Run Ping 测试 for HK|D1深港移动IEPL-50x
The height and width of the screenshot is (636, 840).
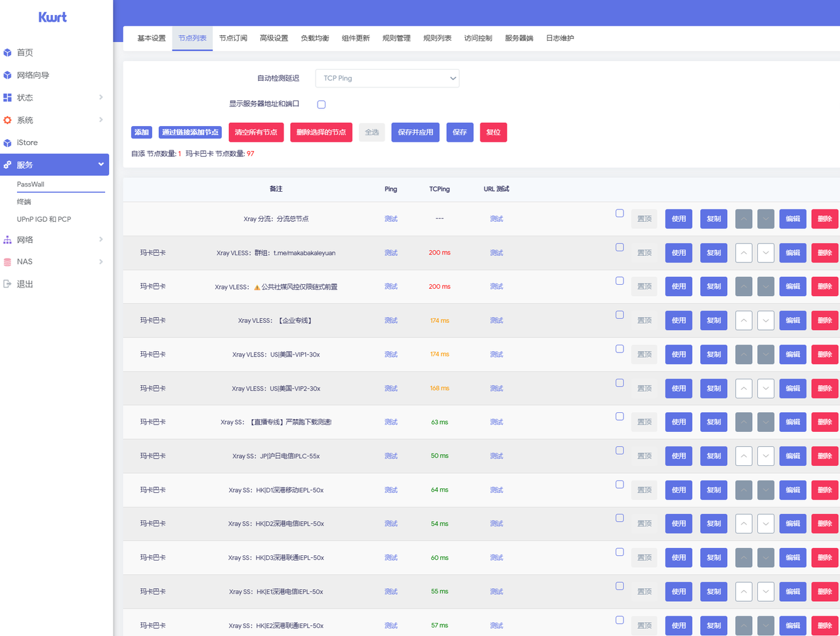click(x=391, y=490)
